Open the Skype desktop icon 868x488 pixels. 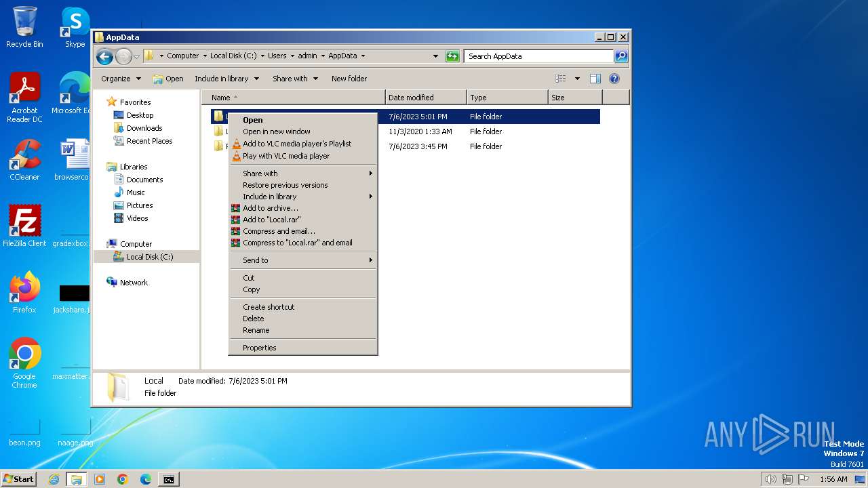[x=75, y=27]
